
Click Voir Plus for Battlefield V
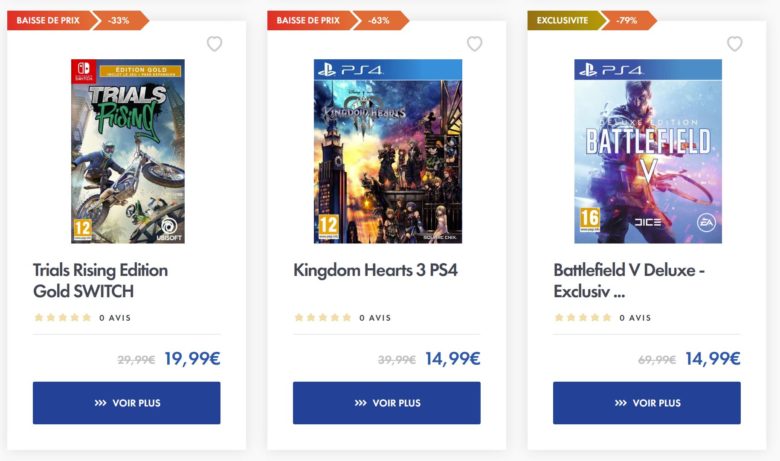(646, 403)
